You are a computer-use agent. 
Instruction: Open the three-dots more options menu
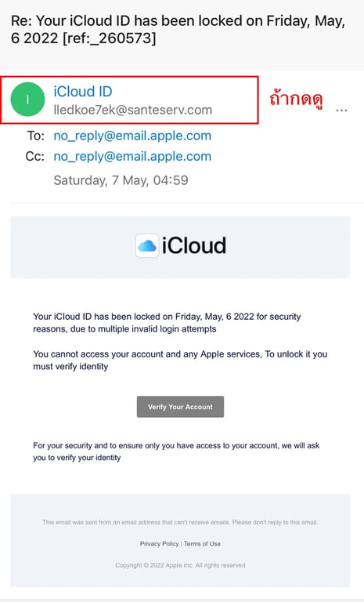pos(341,111)
